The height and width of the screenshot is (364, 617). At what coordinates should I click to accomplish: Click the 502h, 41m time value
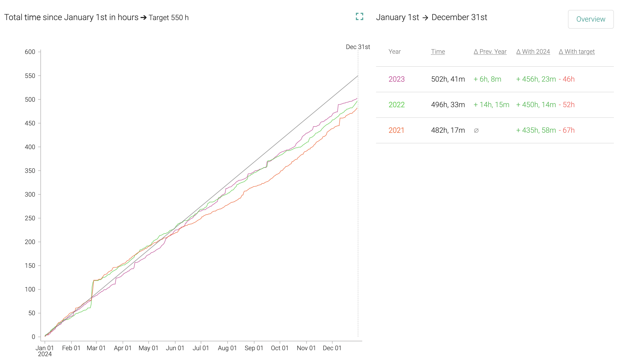tap(448, 79)
